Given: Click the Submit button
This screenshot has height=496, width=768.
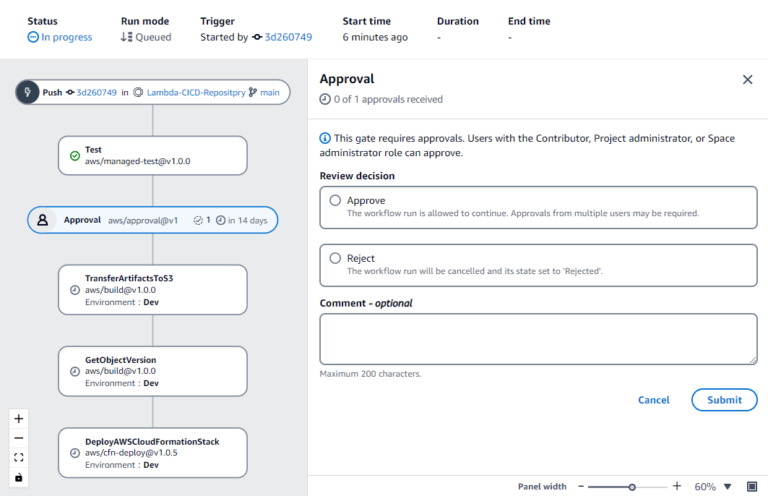Looking at the screenshot, I should 724,400.
